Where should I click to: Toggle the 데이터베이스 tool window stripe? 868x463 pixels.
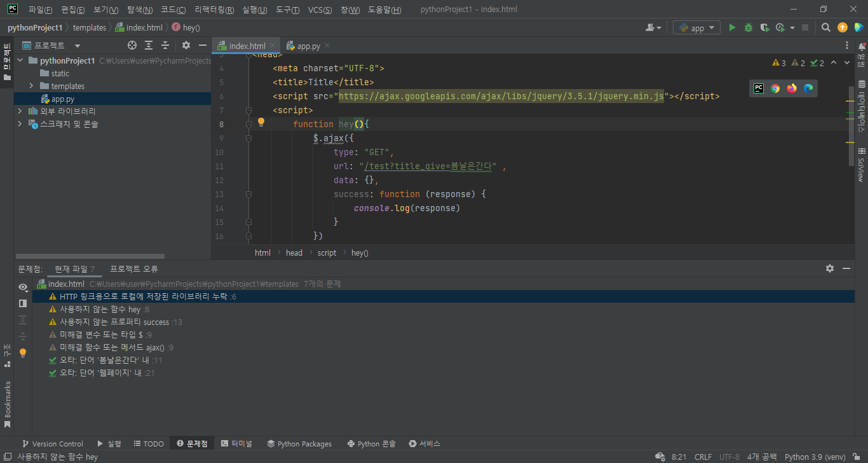[x=862, y=106]
